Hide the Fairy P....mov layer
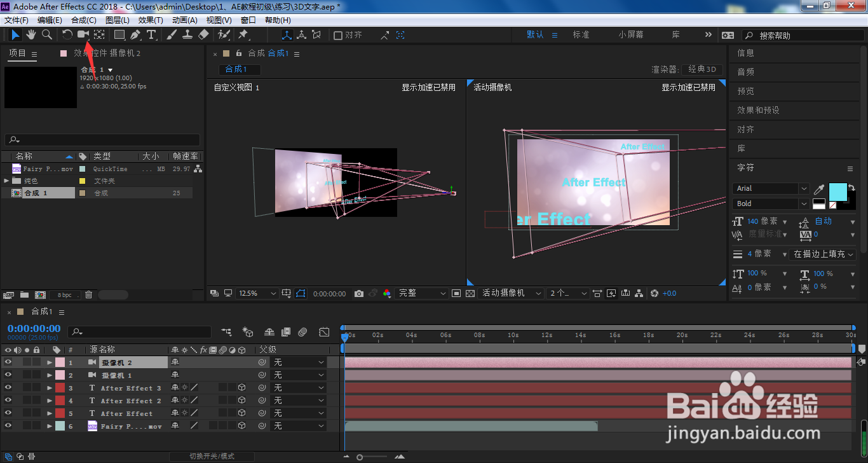This screenshot has height=463, width=868. click(x=8, y=425)
